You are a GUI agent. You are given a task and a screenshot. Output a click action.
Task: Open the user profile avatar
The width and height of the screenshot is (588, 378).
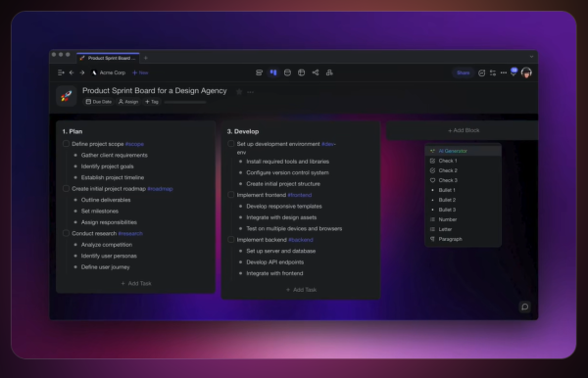tap(526, 72)
